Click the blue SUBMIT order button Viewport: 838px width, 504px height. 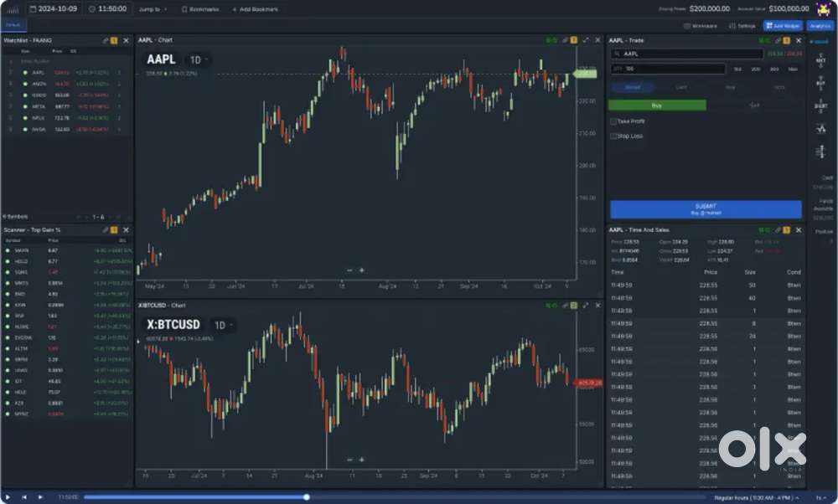click(x=706, y=209)
